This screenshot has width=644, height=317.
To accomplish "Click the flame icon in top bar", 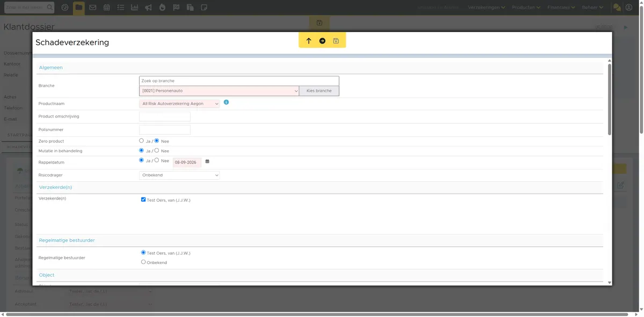I will (x=162, y=8).
